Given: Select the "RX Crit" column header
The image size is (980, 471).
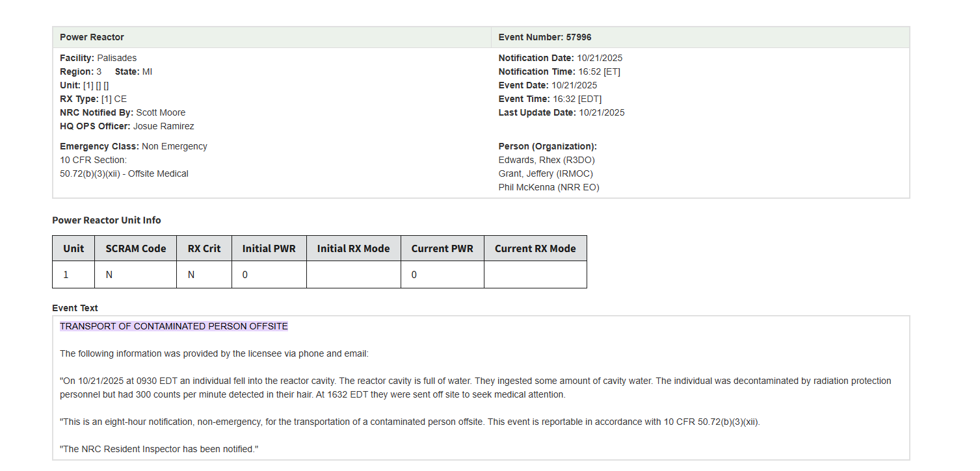Looking at the screenshot, I should (x=204, y=248).
